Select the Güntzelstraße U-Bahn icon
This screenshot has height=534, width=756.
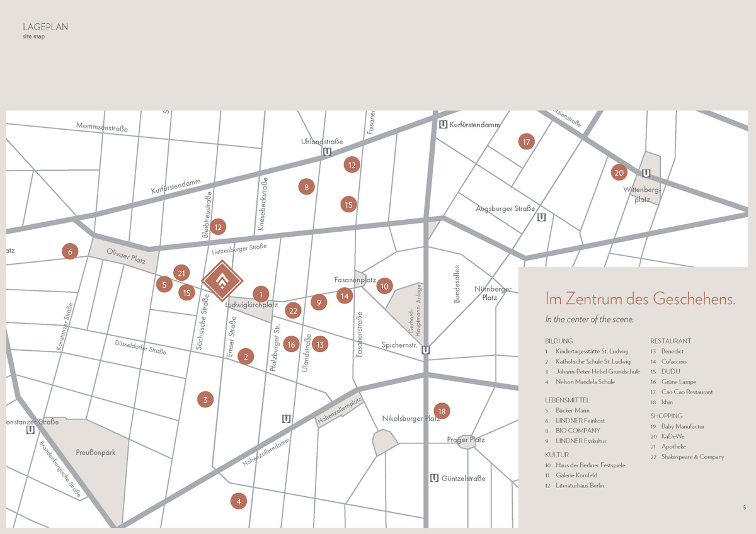pyautogui.click(x=433, y=479)
